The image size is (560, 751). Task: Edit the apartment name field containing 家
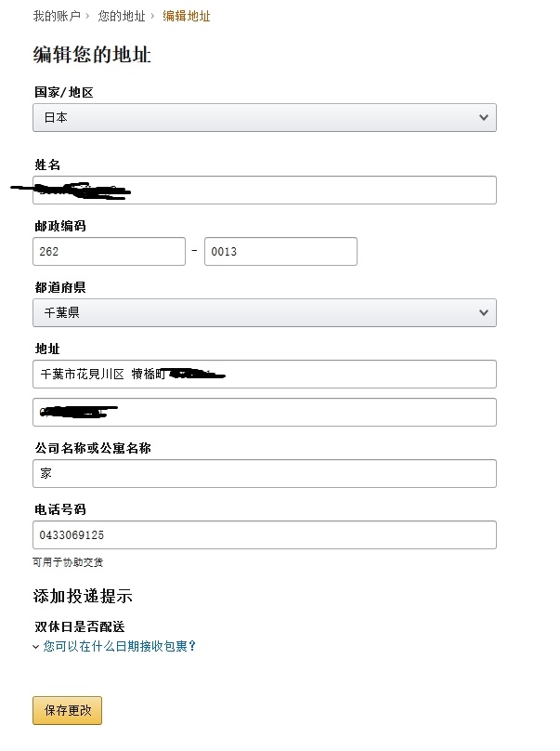[263, 473]
